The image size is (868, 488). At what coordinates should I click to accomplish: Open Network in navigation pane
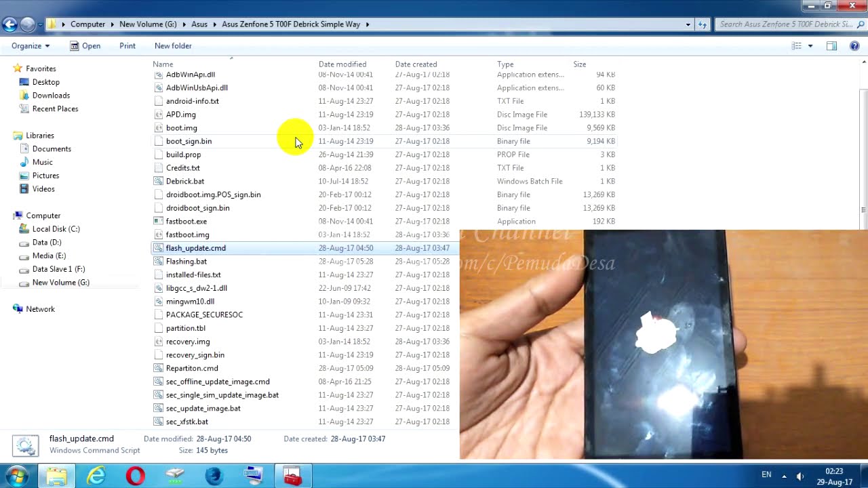tap(40, 309)
